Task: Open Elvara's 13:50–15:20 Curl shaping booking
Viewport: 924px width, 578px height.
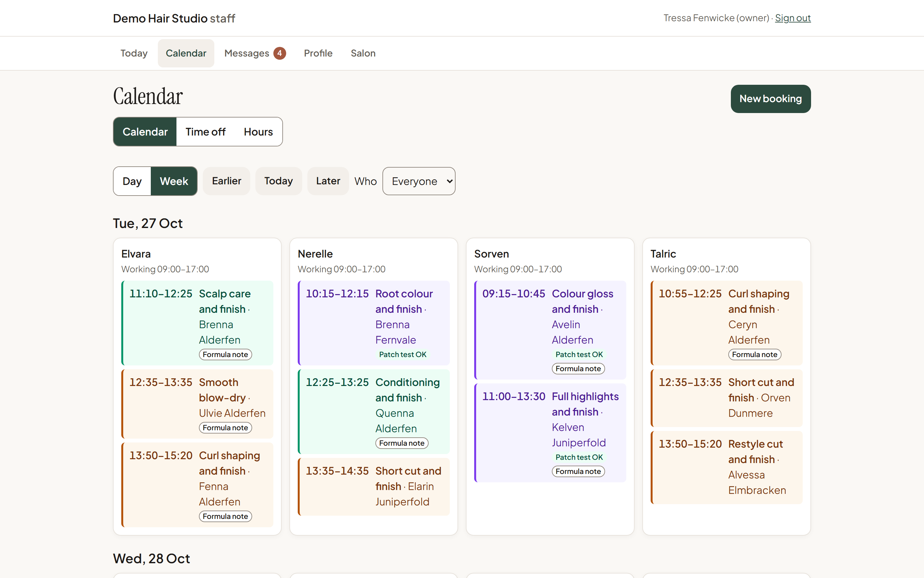Action: [197, 485]
